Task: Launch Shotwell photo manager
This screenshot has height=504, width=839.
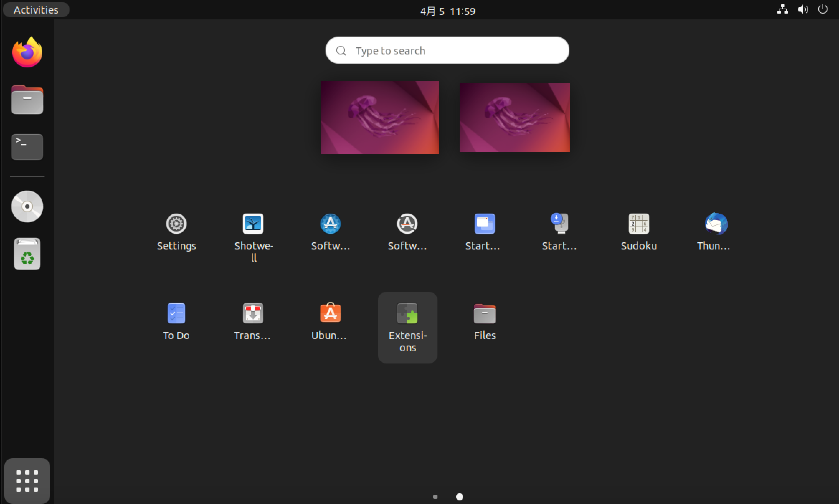Action: pyautogui.click(x=253, y=224)
